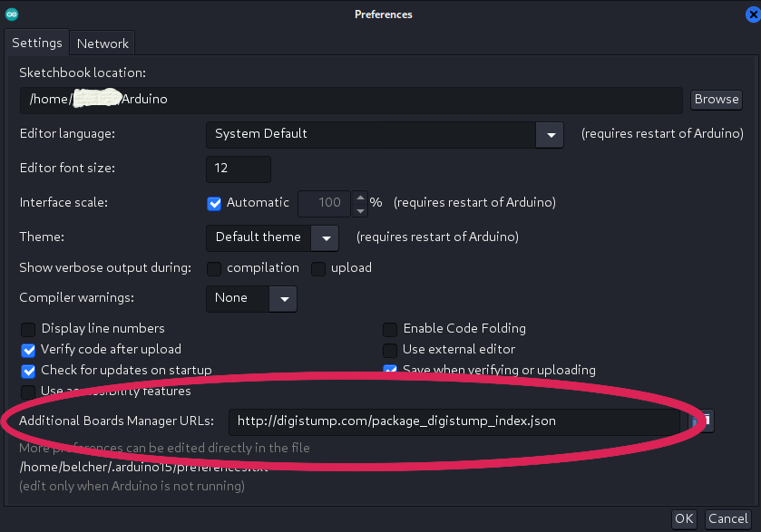
Task: Click inside the Editor font size field
Action: click(238, 169)
